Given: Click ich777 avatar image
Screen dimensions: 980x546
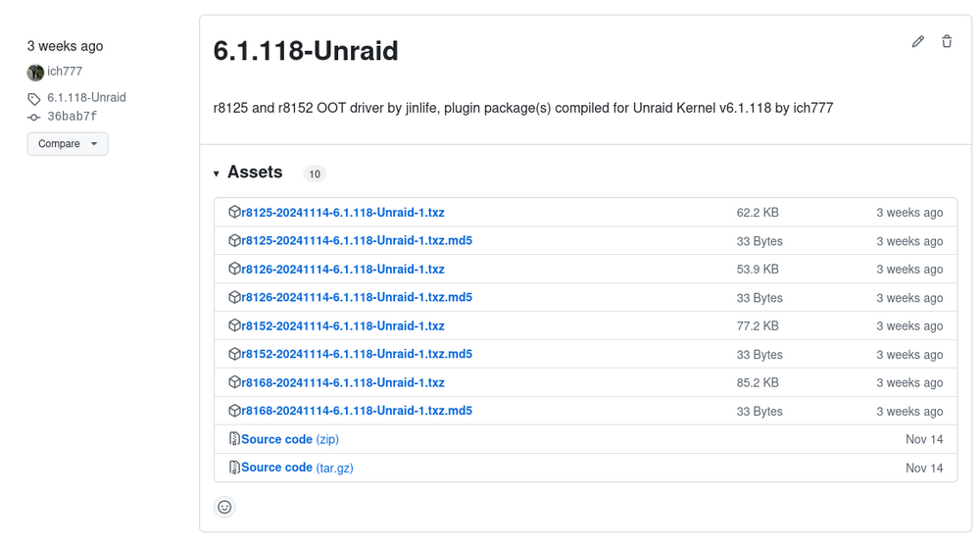Looking at the screenshot, I should pyautogui.click(x=35, y=73).
